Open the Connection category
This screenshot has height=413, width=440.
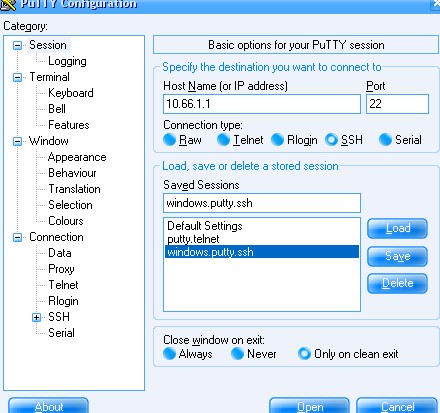(x=56, y=237)
